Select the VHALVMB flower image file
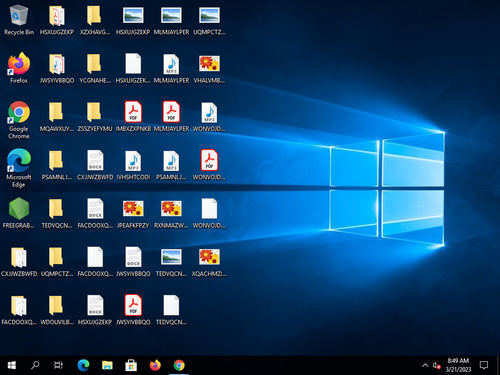500x375 pixels. click(x=209, y=68)
